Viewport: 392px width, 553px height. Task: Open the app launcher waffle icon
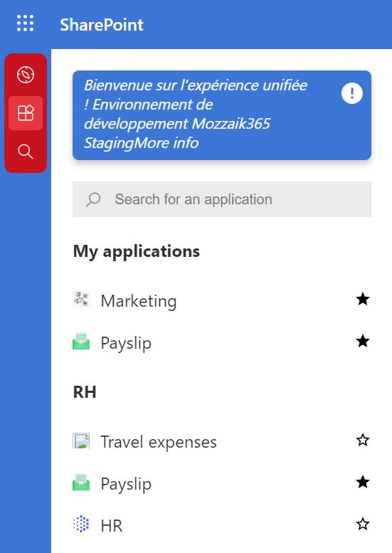26,23
